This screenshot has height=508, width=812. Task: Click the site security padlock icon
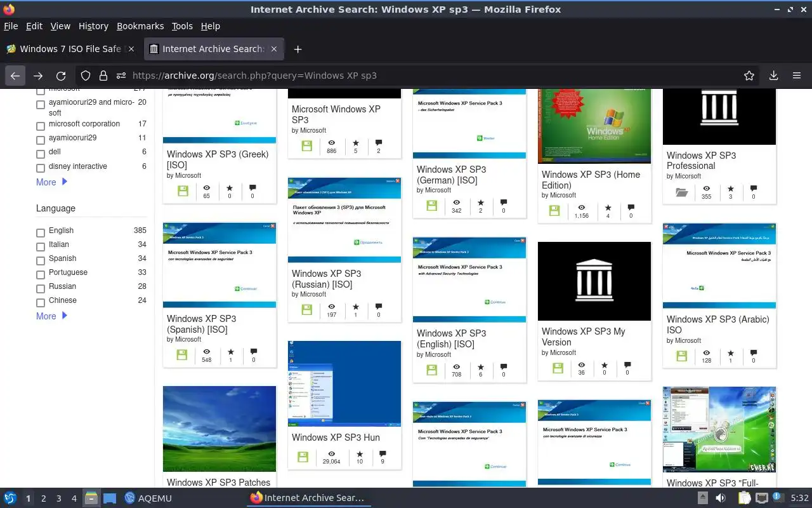coord(103,76)
